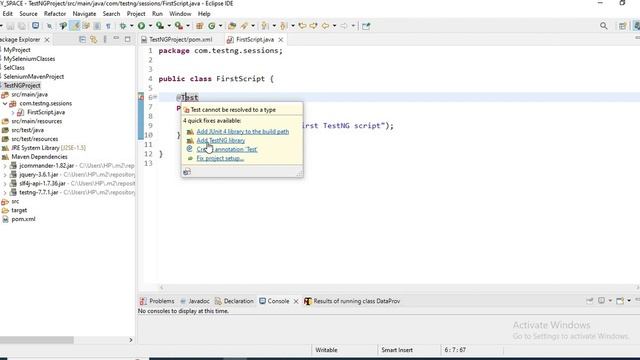Open the Run dropdown arrow
This screenshot has height=360, width=640.
point(150,26)
